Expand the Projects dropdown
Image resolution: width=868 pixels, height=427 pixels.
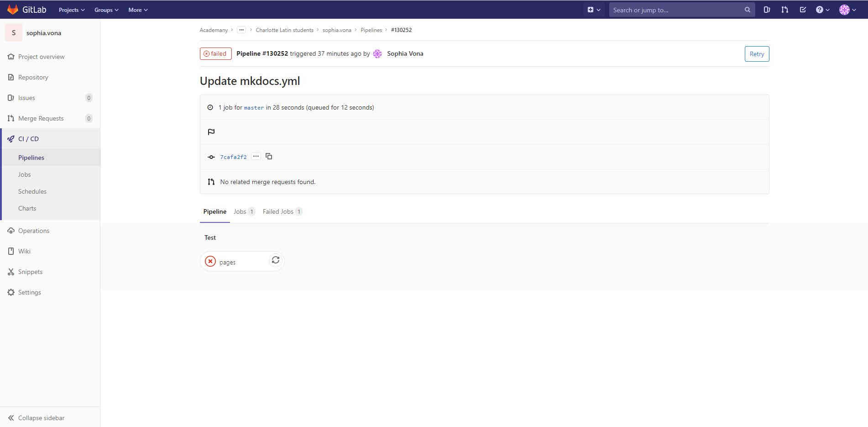(x=72, y=10)
